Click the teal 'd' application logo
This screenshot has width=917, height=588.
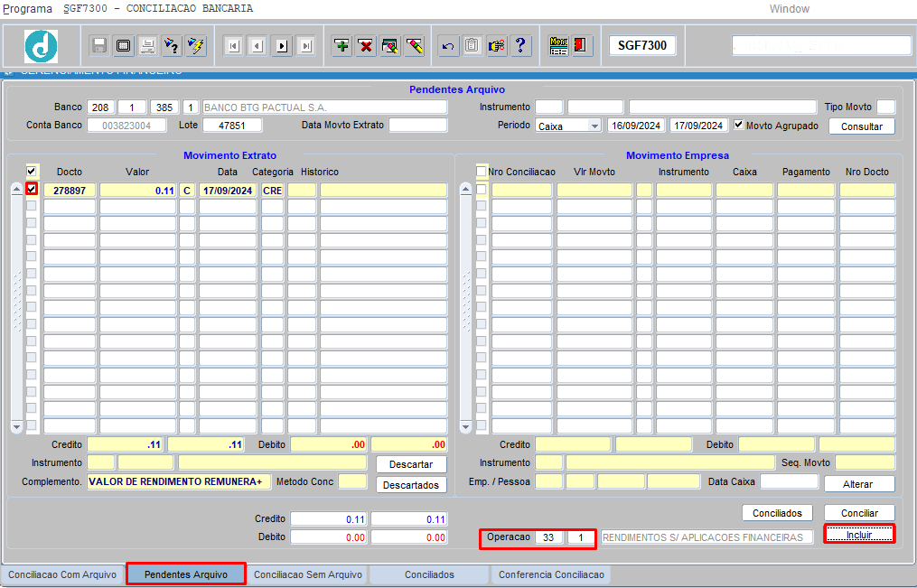click(x=41, y=46)
